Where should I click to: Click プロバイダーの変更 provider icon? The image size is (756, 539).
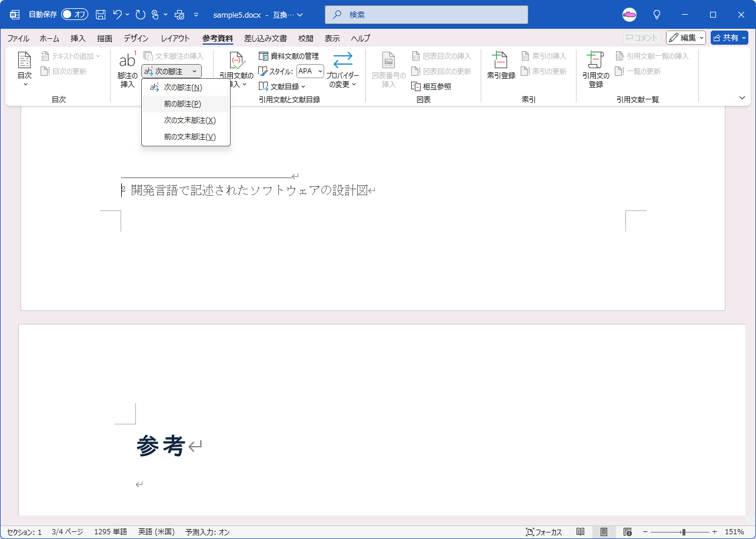(x=342, y=70)
